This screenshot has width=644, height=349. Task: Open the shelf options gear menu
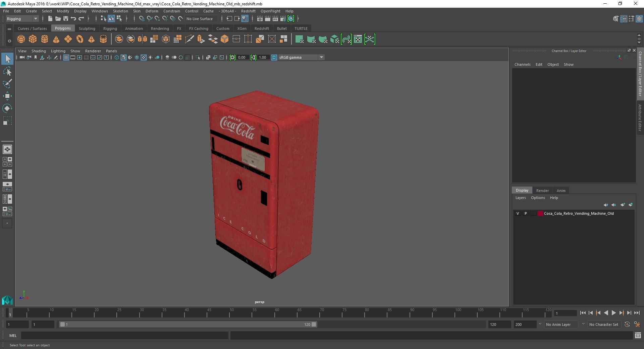click(9, 41)
